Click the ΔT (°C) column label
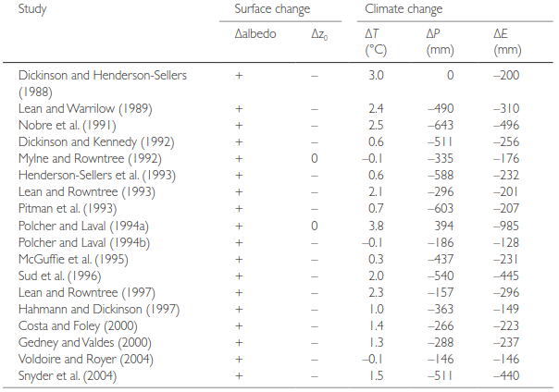 click(x=376, y=42)
